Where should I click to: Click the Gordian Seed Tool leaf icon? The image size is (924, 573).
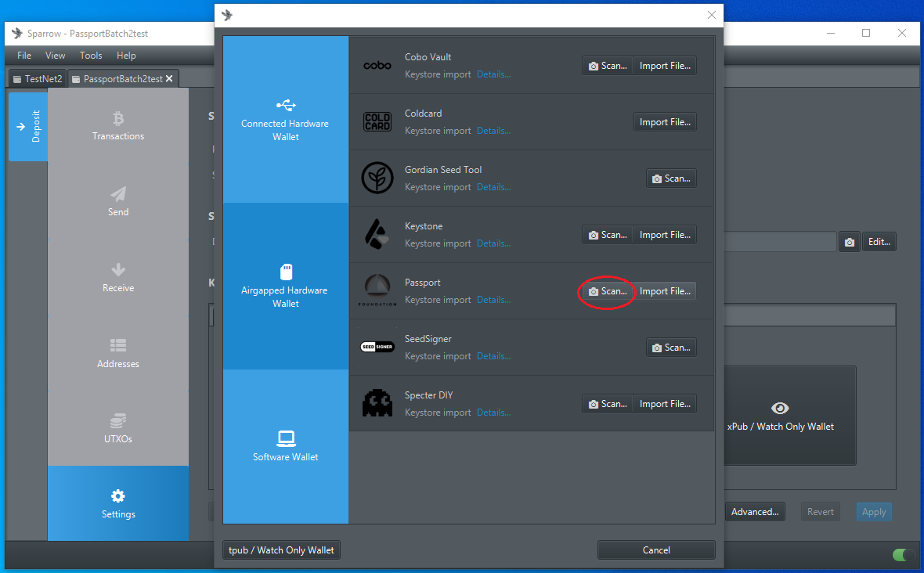(377, 178)
